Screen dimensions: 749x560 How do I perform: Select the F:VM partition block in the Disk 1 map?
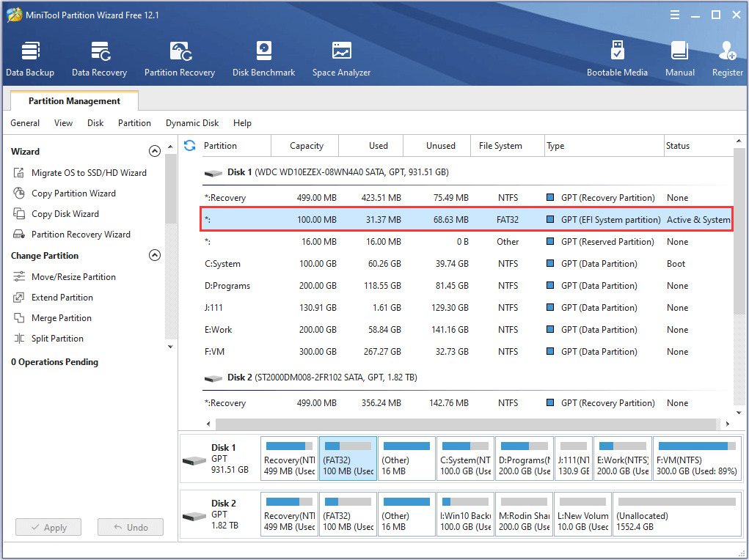(x=696, y=459)
